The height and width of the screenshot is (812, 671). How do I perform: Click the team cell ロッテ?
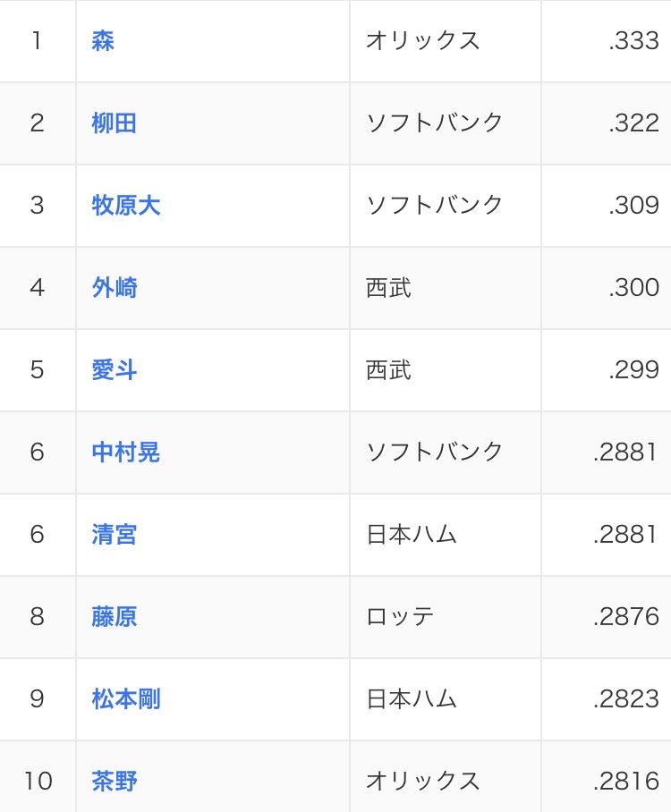coord(446,617)
